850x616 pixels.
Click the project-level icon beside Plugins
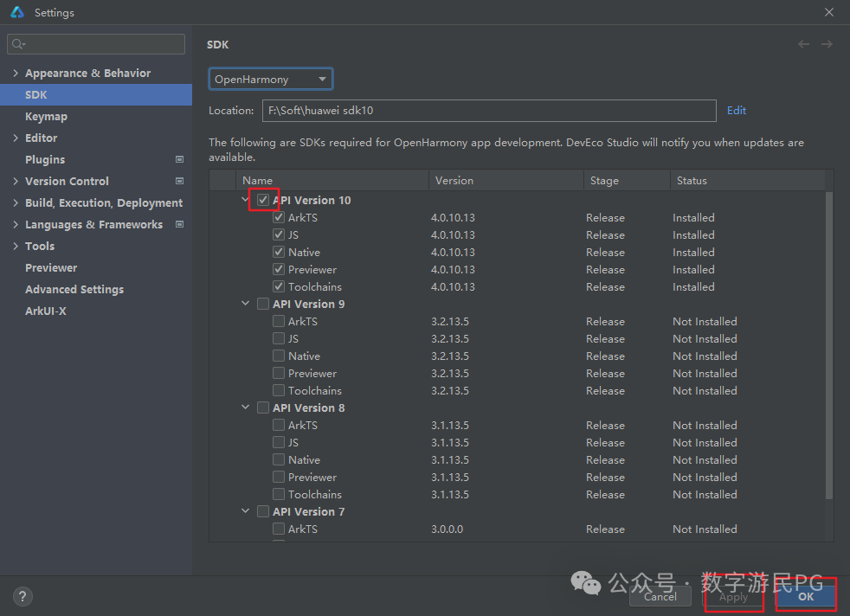coord(179,159)
